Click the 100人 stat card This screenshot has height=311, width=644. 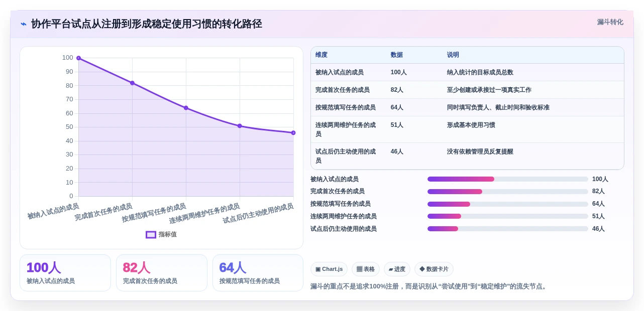(65, 273)
